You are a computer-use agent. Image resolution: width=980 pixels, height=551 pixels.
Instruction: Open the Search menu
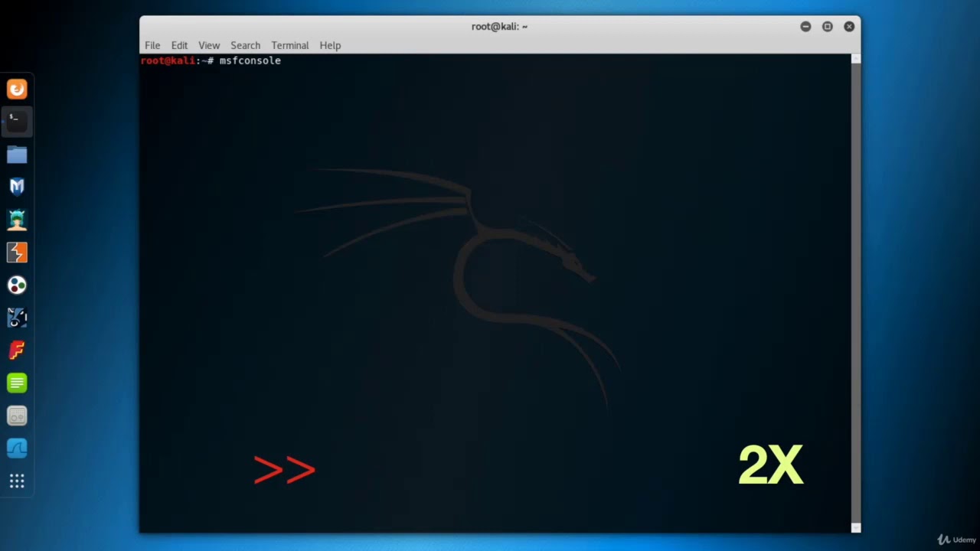tap(245, 45)
